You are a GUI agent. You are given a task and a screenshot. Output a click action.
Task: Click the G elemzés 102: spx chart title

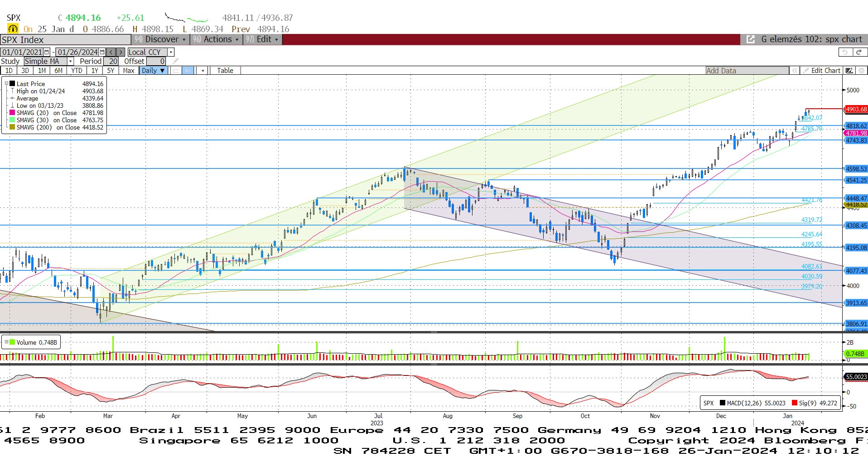click(812, 39)
